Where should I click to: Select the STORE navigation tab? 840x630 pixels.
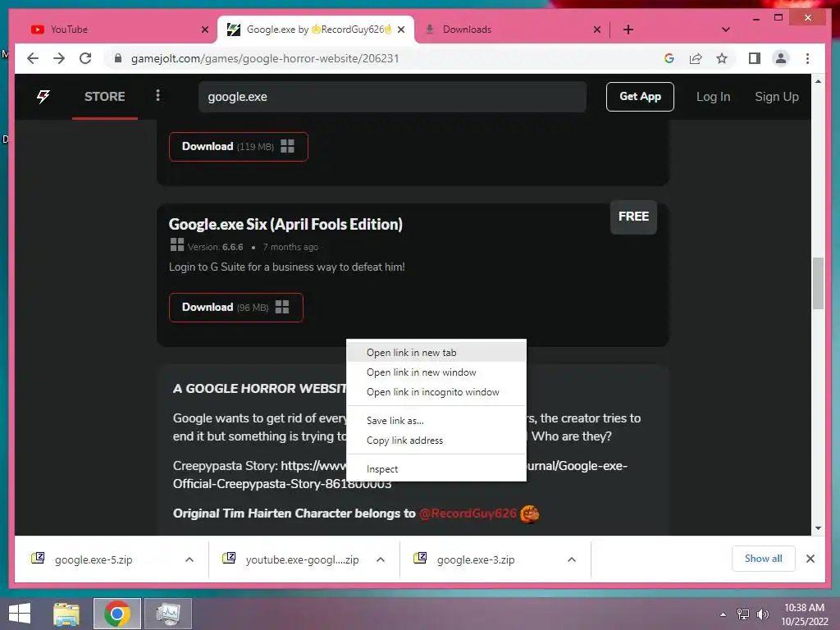[104, 97]
